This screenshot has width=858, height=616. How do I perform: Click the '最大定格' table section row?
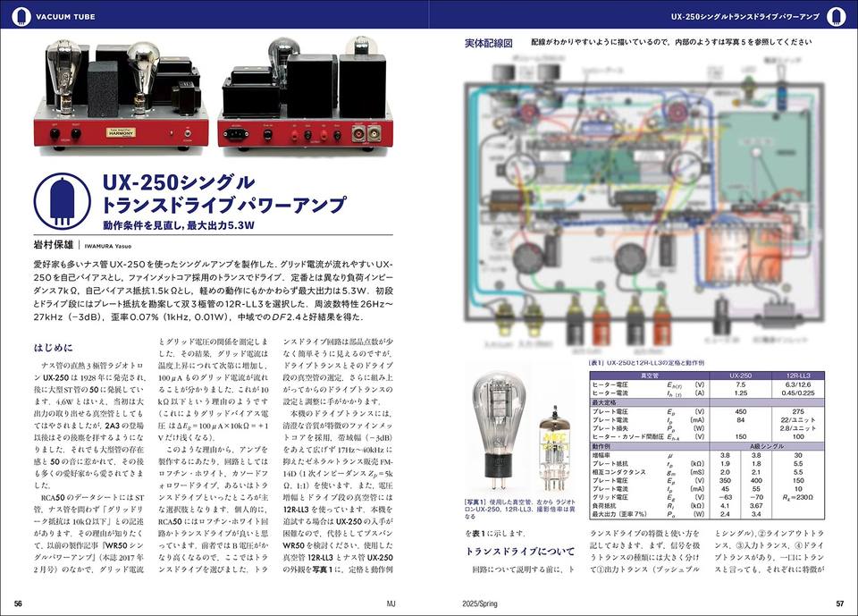point(707,402)
